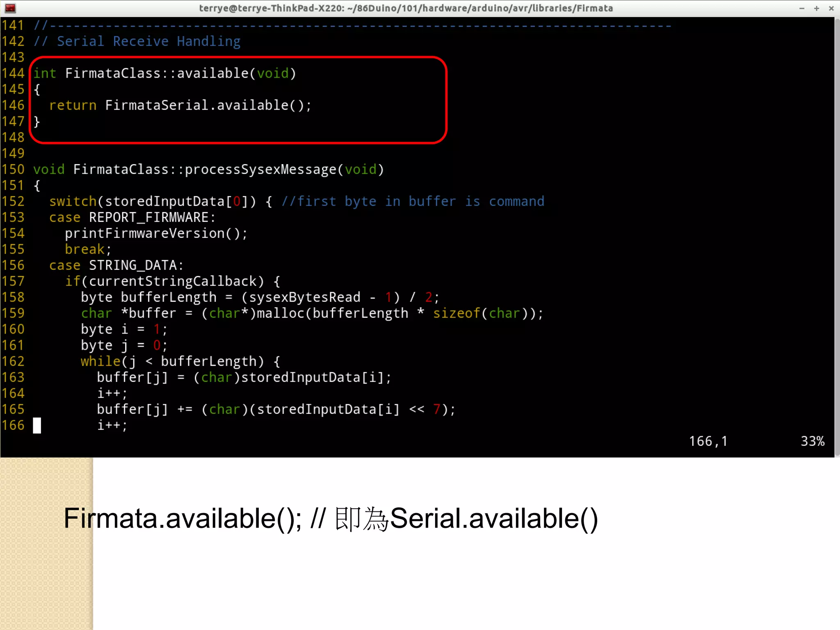840x630 pixels.
Task: Click 'break;' on line 155
Action: point(88,249)
